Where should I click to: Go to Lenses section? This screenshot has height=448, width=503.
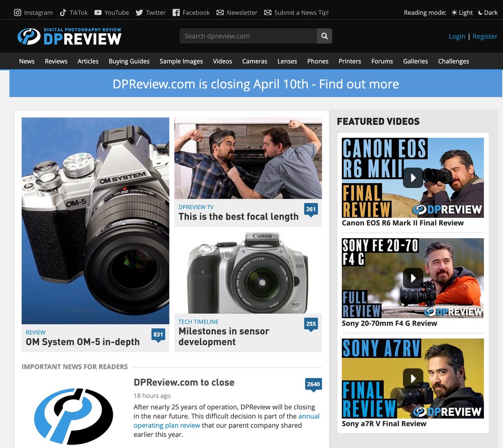(287, 61)
